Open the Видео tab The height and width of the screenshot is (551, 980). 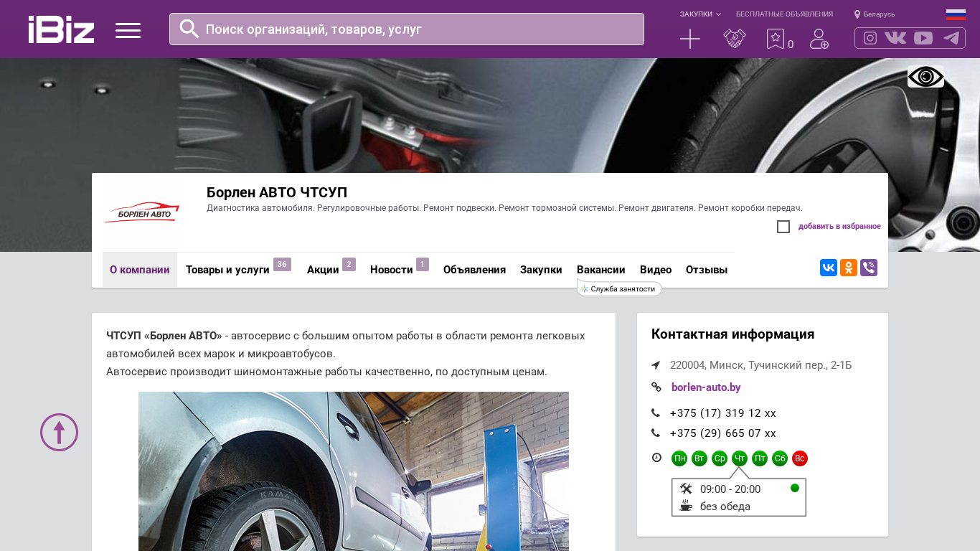coord(656,270)
